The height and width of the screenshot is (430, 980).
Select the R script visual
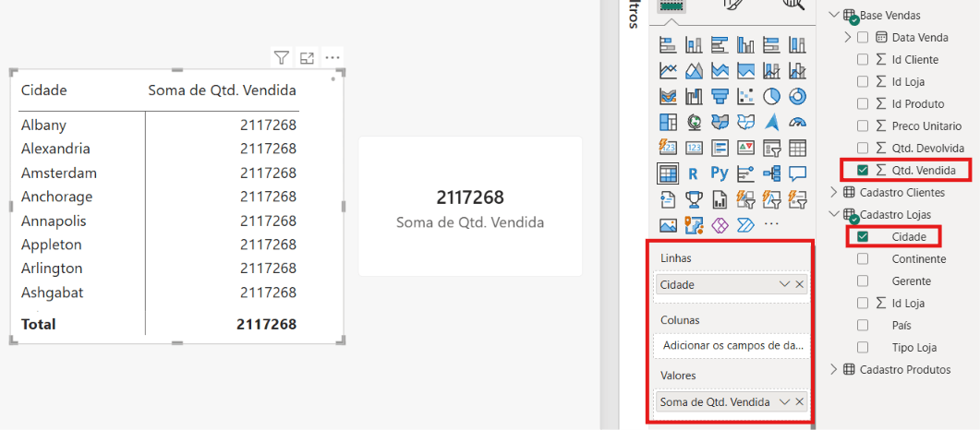pos(695,173)
